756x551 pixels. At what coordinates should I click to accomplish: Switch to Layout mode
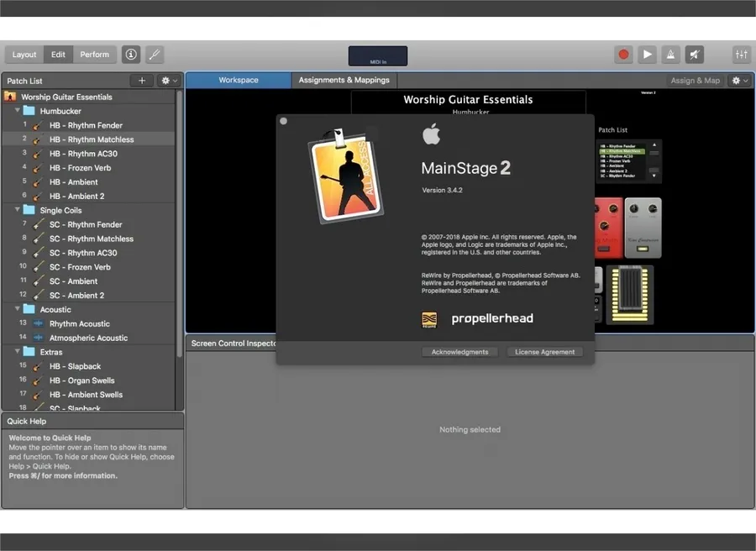(24, 55)
